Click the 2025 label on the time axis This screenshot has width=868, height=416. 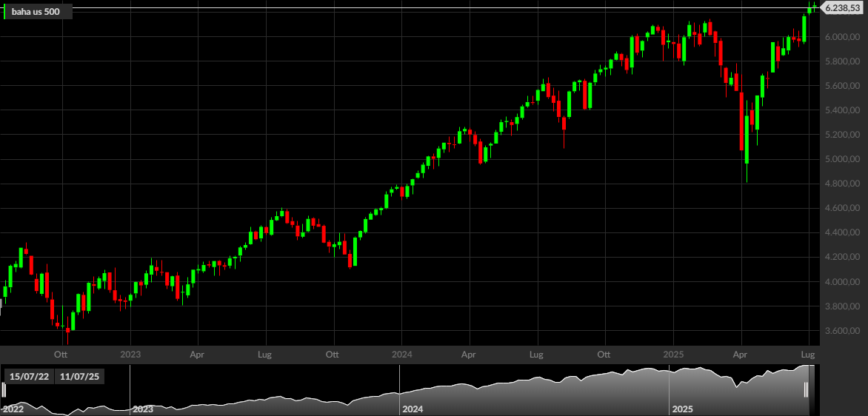(674, 354)
